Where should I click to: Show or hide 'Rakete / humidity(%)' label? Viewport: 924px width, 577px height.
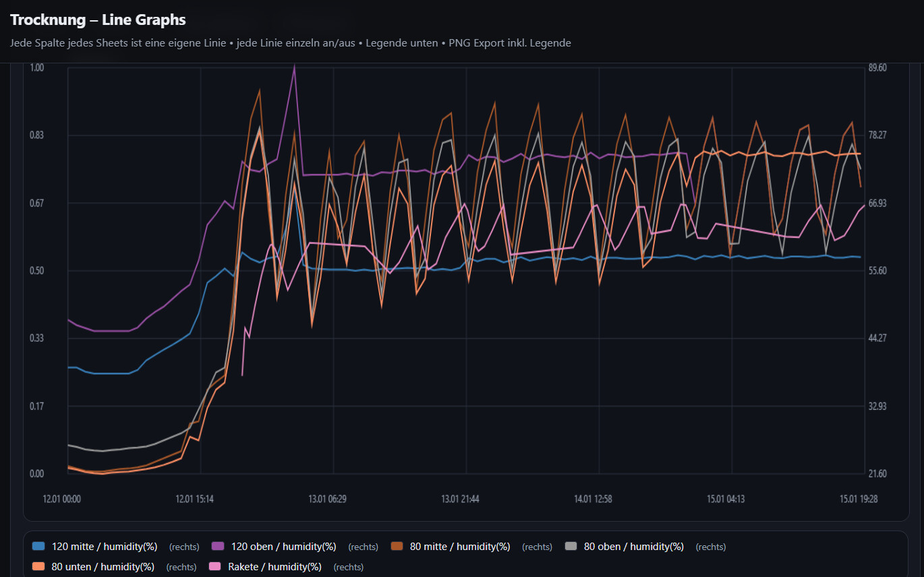pos(275,567)
